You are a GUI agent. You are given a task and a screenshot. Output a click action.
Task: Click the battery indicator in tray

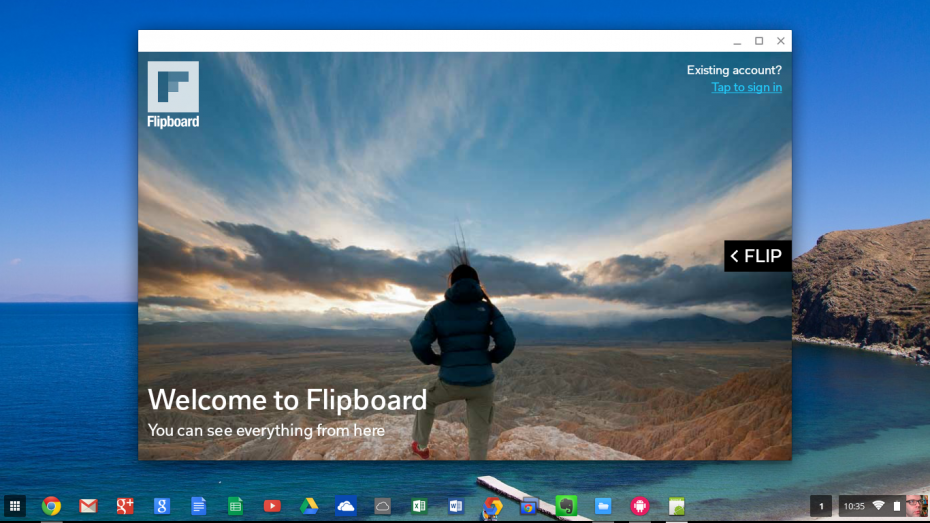click(897, 506)
